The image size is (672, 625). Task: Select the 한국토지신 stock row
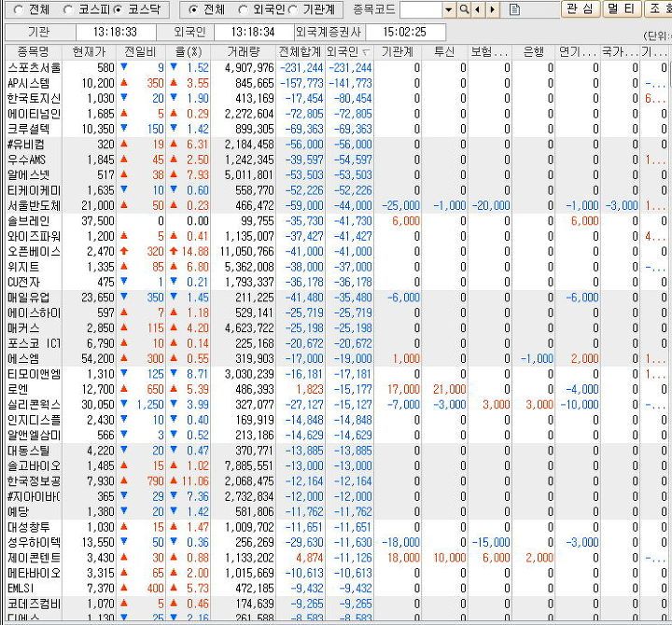click(336, 99)
